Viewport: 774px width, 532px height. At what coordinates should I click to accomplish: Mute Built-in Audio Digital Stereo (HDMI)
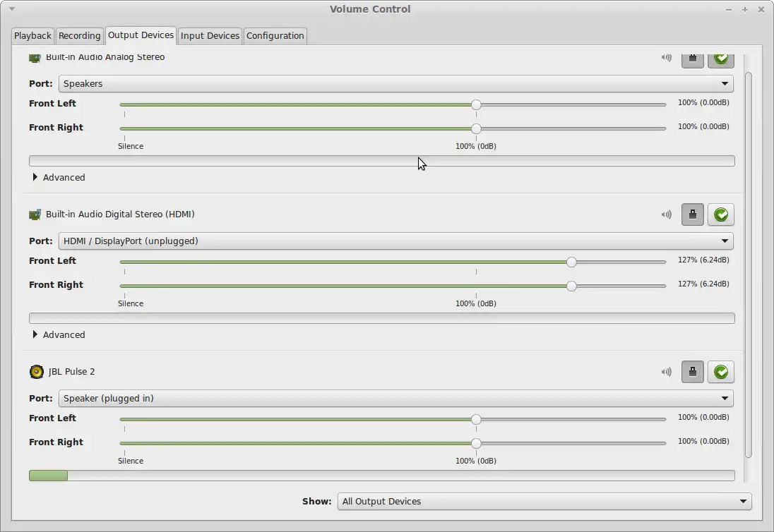click(667, 214)
